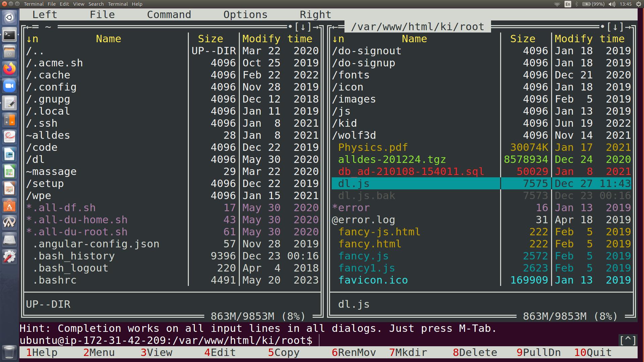The height and width of the screenshot is (362, 644).
Task: Toggle left panel sort order arrow ↓n
Action: 32,39
